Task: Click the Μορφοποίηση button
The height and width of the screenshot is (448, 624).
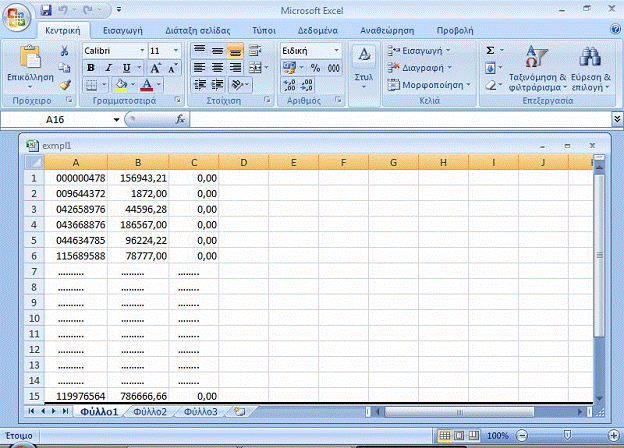Action: click(430, 85)
